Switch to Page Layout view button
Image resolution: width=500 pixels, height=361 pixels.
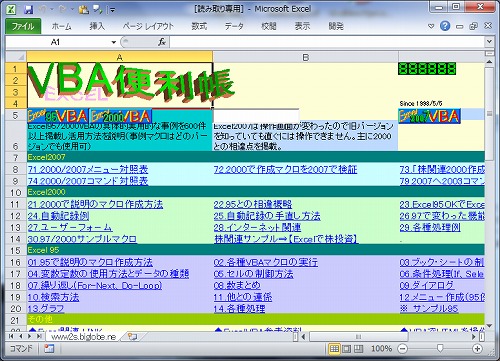pyautogui.click(x=347, y=349)
